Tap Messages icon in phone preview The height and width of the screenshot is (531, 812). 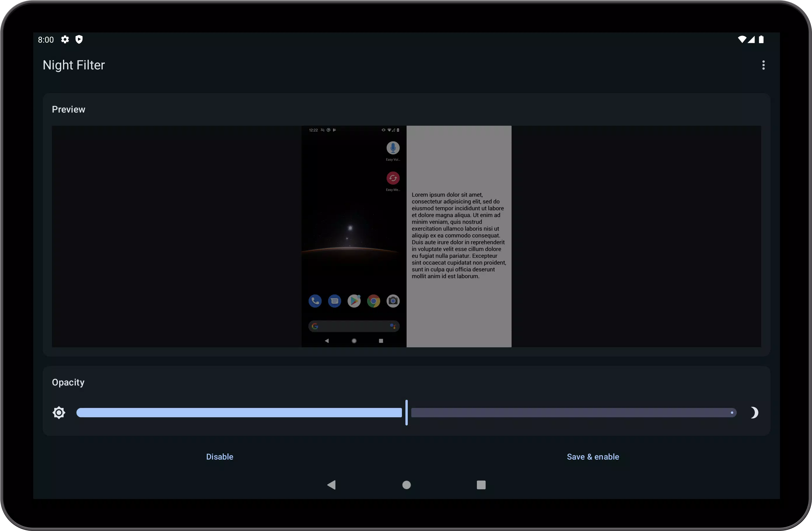[334, 301]
